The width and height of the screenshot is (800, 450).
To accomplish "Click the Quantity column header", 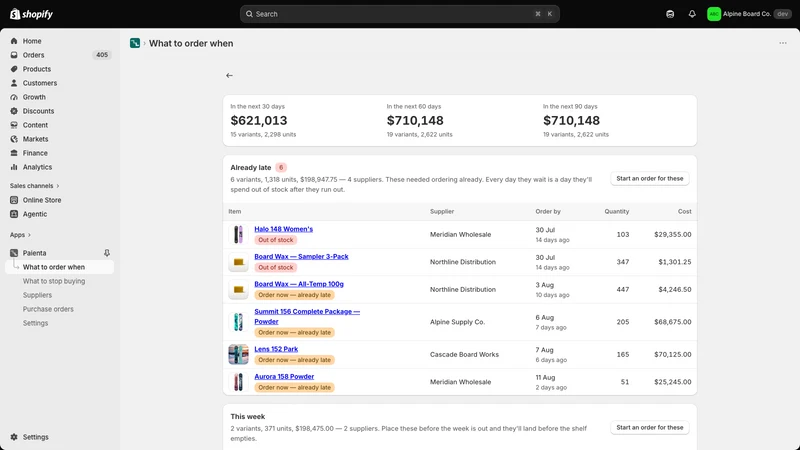I will pos(617,211).
